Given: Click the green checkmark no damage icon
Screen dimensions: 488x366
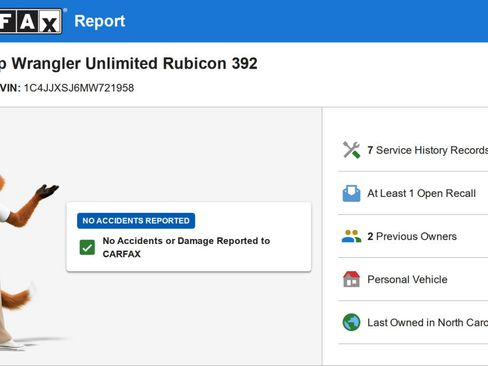Looking at the screenshot, I should 87,247.
